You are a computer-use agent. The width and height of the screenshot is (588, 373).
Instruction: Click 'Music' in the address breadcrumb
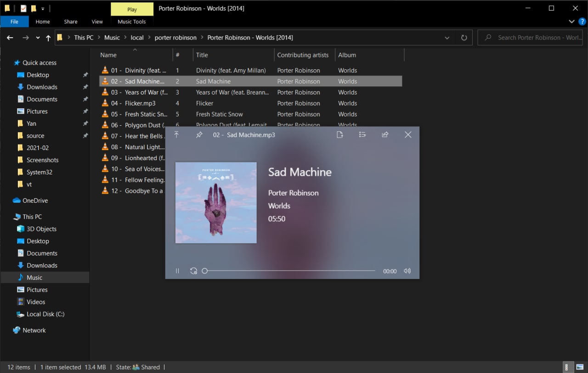[x=112, y=38]
